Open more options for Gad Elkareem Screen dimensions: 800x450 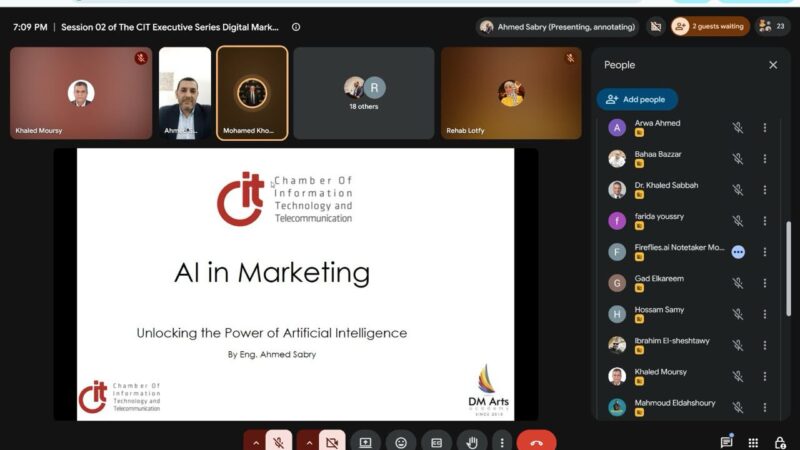coord(765,283)
